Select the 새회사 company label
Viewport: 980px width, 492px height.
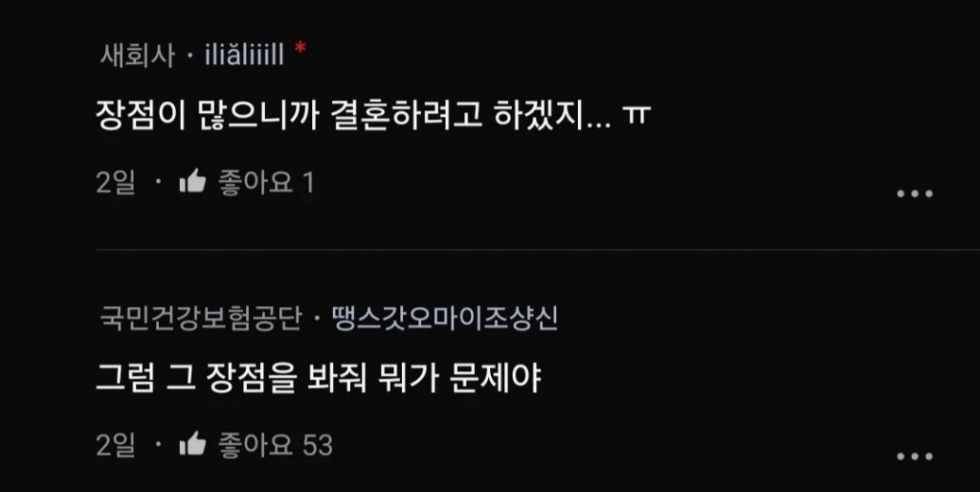pyautogui.click(x=138, y=56)
